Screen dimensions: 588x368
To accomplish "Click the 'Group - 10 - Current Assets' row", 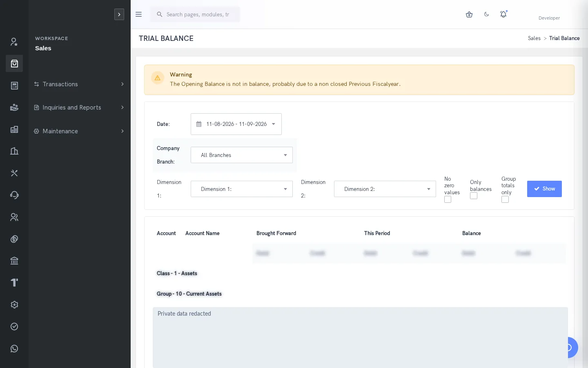I will [x=189, y=294].
